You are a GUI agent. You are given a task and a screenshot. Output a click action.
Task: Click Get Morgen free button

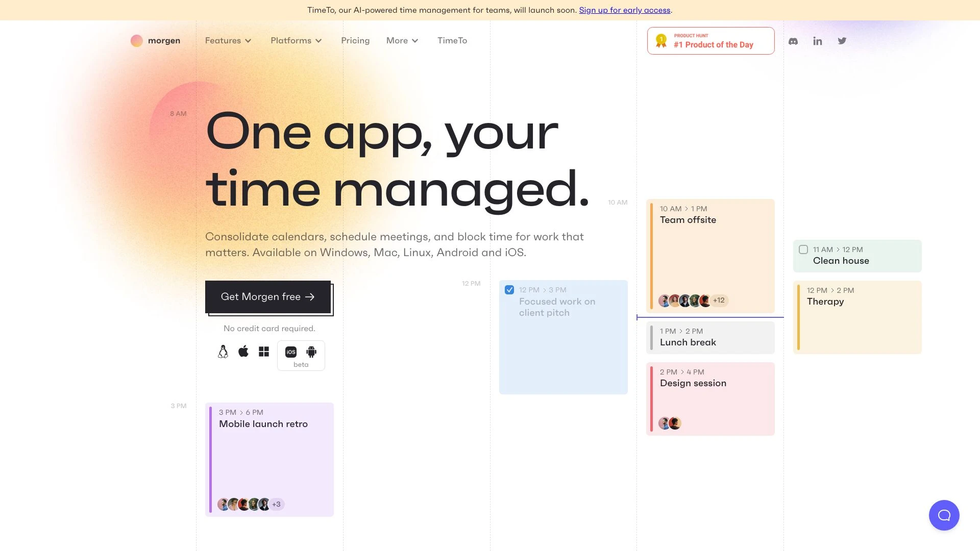269,296
